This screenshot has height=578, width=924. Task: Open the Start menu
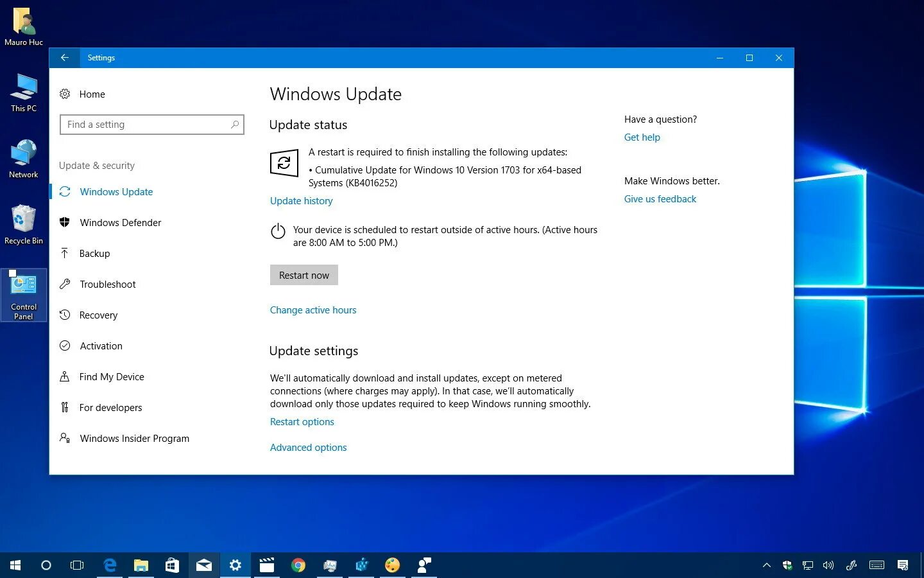15,565
